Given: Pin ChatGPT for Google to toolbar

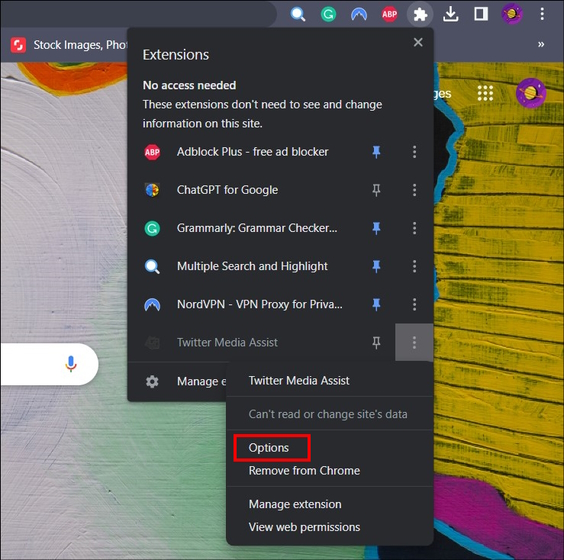Looking at the screenshot, I should (x=376, y=190).
